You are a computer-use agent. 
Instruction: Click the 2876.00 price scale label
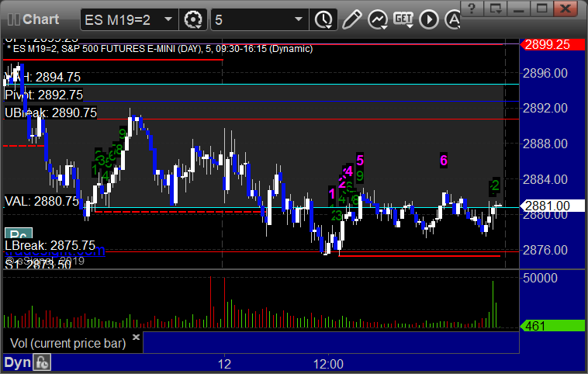click(x=545, y=250)
